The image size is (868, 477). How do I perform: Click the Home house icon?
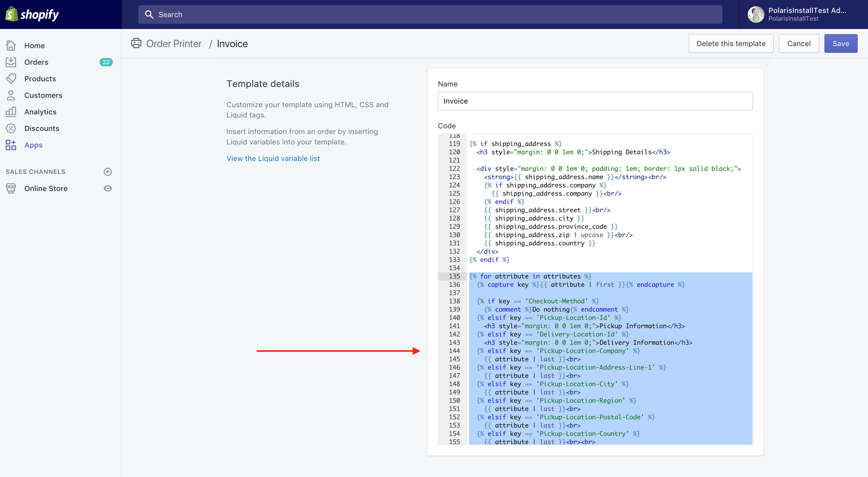(x=11, y=46)
